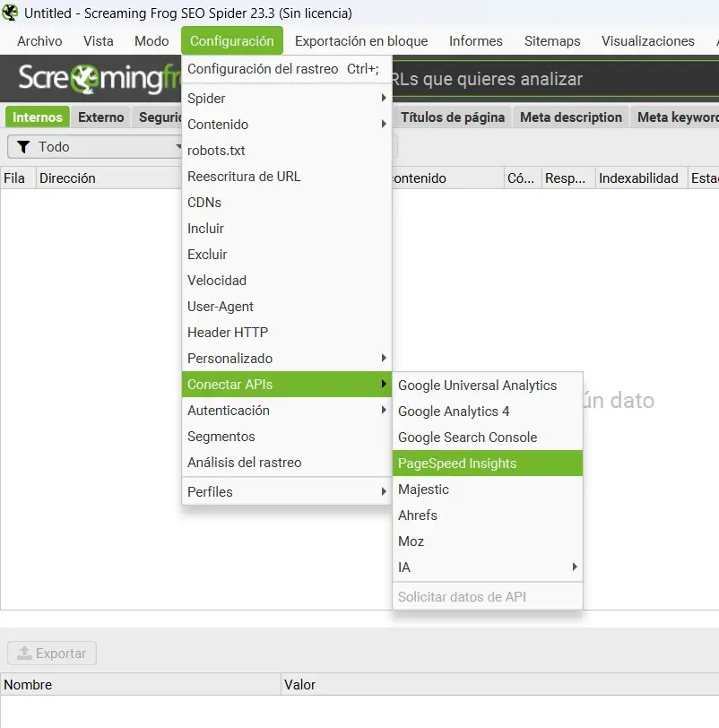Viewport: 719px width, 728px height.
Task: Select Majestic API entry
Action: pos(488,490)
